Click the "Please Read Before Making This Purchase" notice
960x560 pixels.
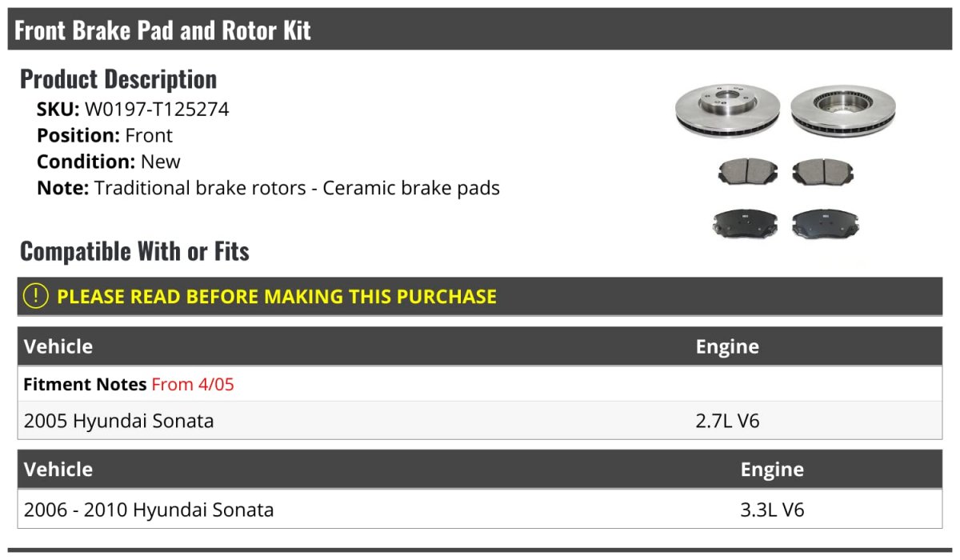coord(276,297)
